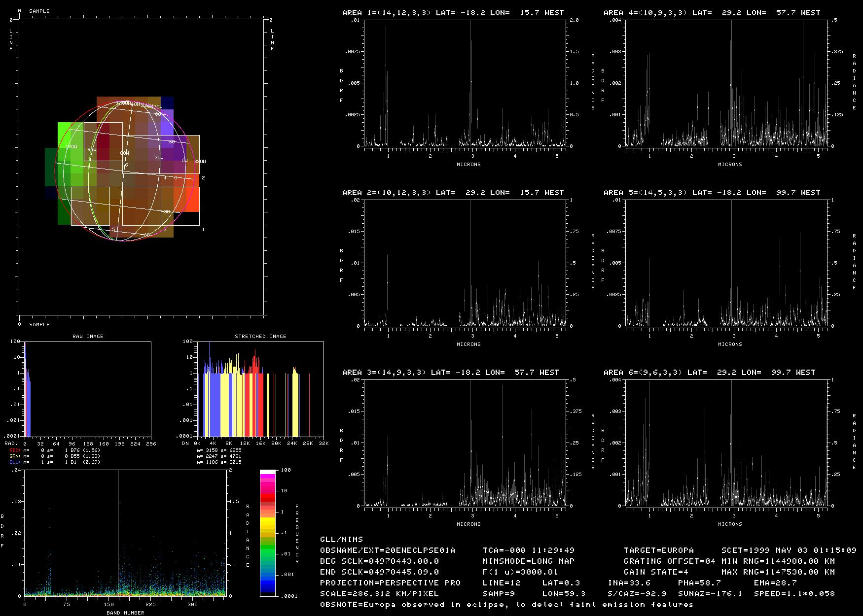Click the STRETCHED IMAGE histogram
The width and height of the screenshot is (863, 616).
(260, 389)
